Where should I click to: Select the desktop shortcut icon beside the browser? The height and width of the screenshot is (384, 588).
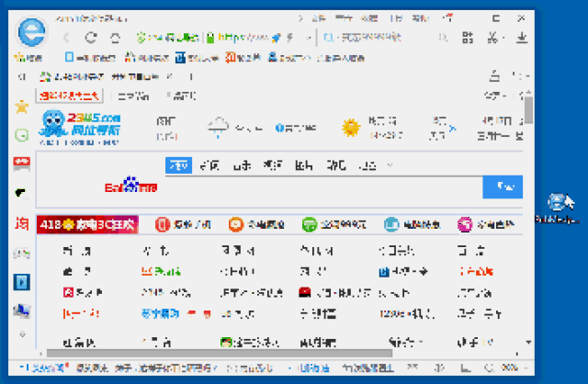(558, 209)
